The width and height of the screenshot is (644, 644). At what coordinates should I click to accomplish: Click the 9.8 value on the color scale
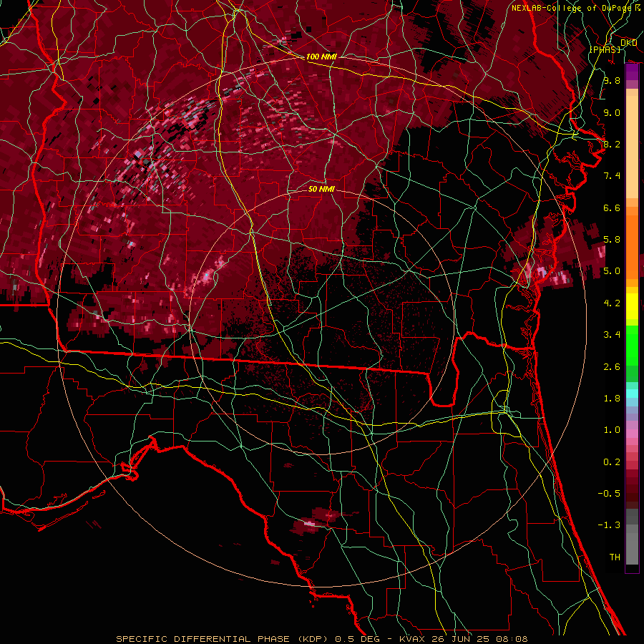tap(612, 80)
